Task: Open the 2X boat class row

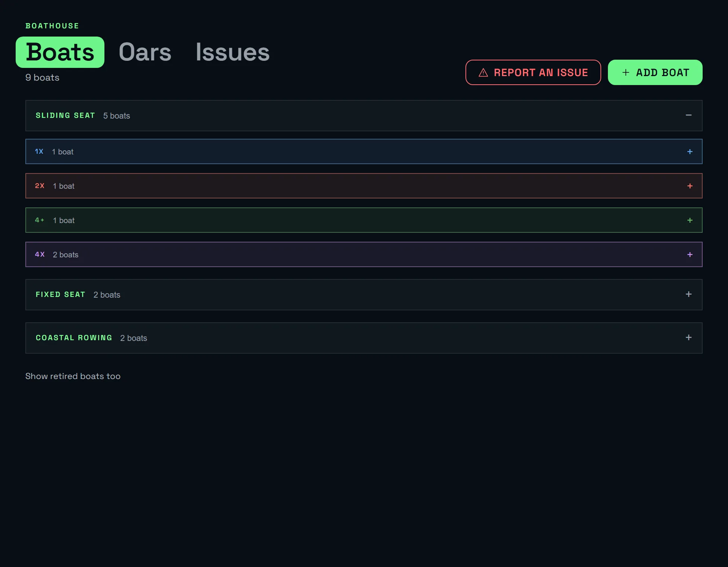Action: [364, 186]
